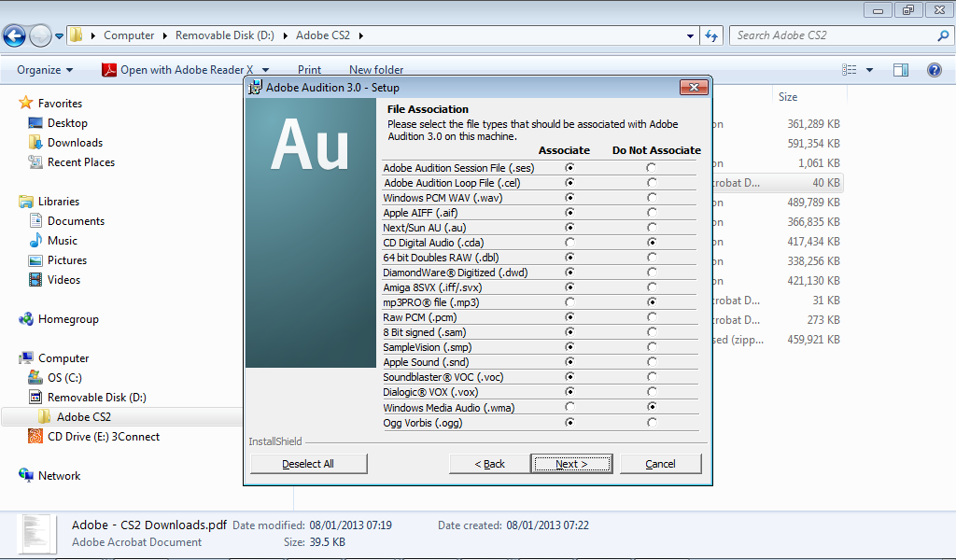This screenshot has height=560, width=956.
Task: Open the Organize dropdown menu
Action: pyautogui.click(x=45, y=70)
